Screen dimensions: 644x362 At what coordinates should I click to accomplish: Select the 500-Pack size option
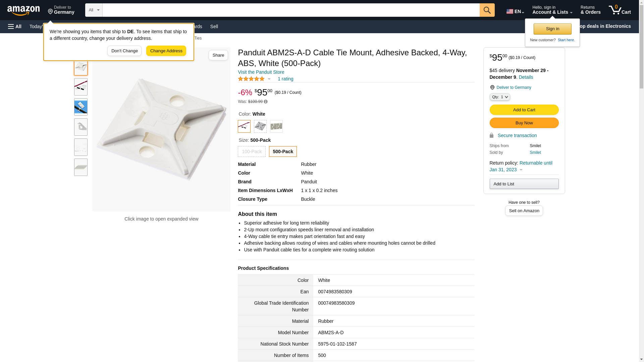pos(283,152)
